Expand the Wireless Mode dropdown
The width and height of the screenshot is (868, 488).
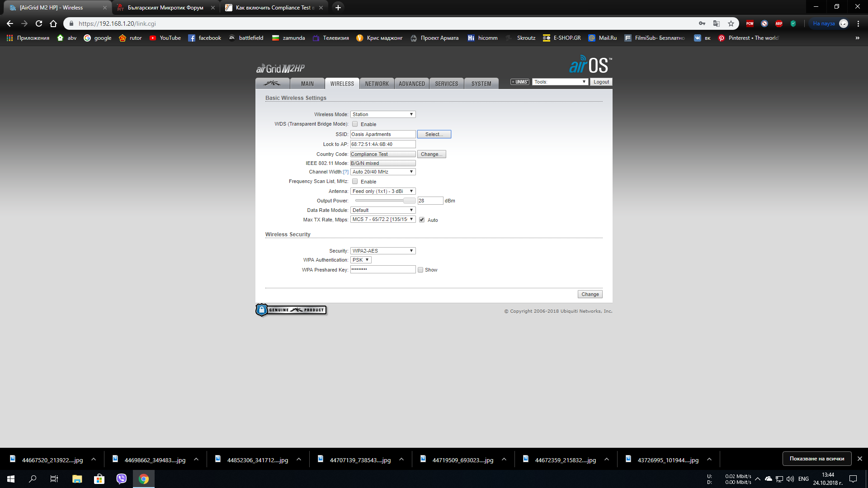click(x=382, y=114)
